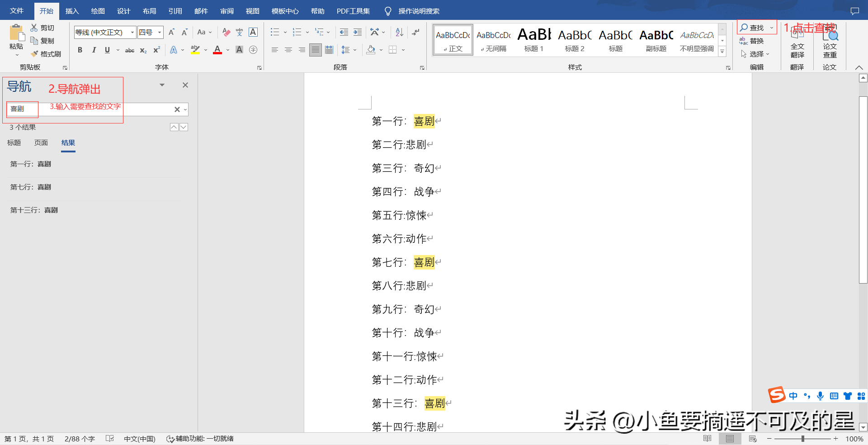
Task: Show paragraph marks icon
Action: [416, 32]
